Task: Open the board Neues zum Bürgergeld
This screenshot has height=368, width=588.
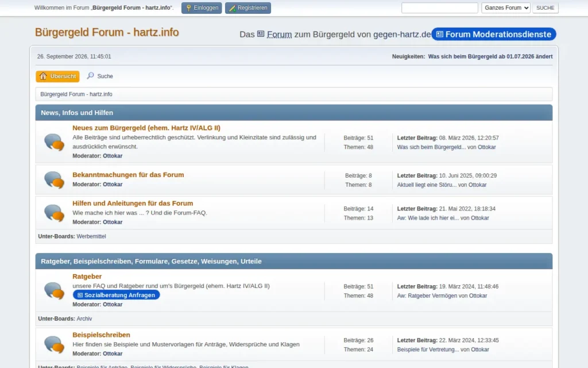Action: pos(146,128)
